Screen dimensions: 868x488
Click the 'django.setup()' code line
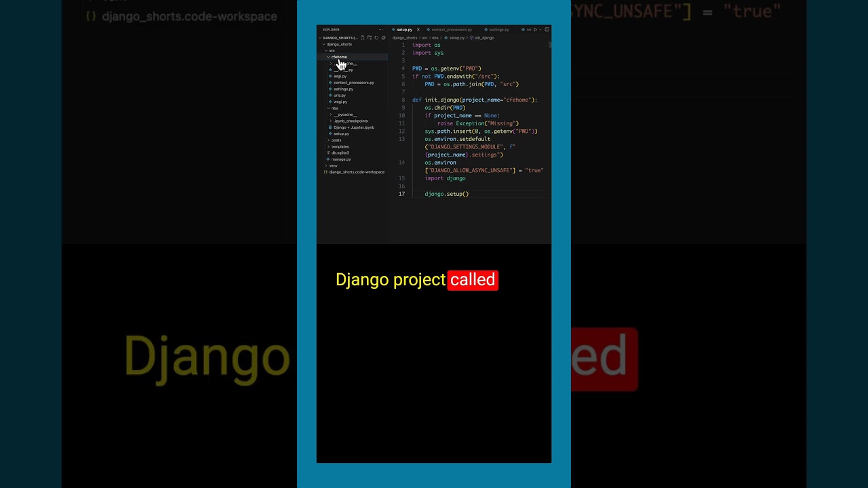(x=447, y=194)
